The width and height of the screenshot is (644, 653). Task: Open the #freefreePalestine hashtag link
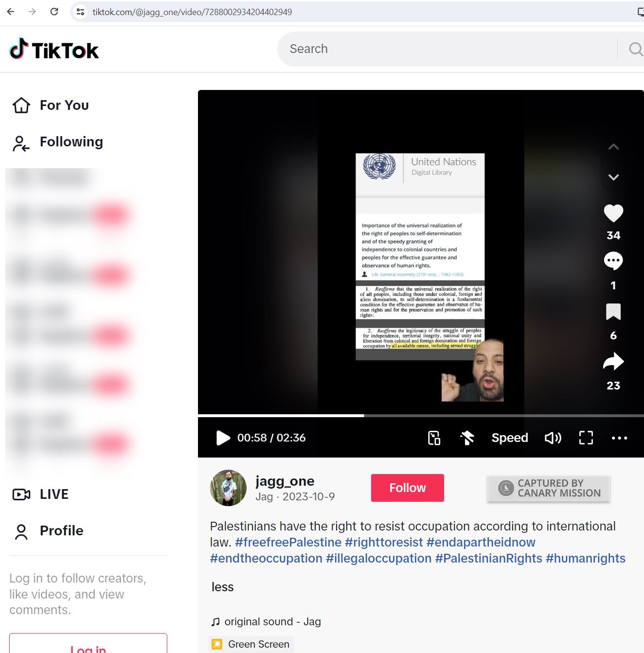coord(288,542)
